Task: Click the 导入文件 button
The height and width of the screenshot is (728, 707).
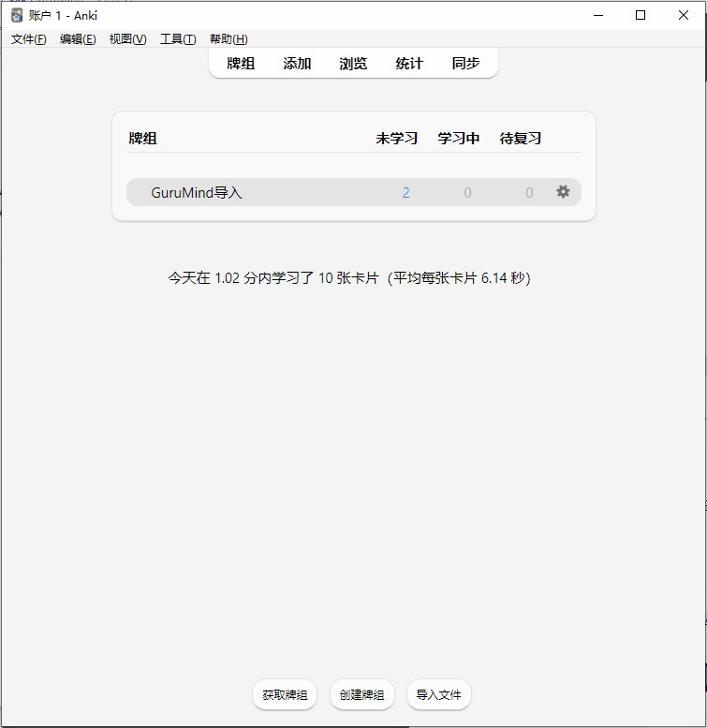Action: coord(439,694)
